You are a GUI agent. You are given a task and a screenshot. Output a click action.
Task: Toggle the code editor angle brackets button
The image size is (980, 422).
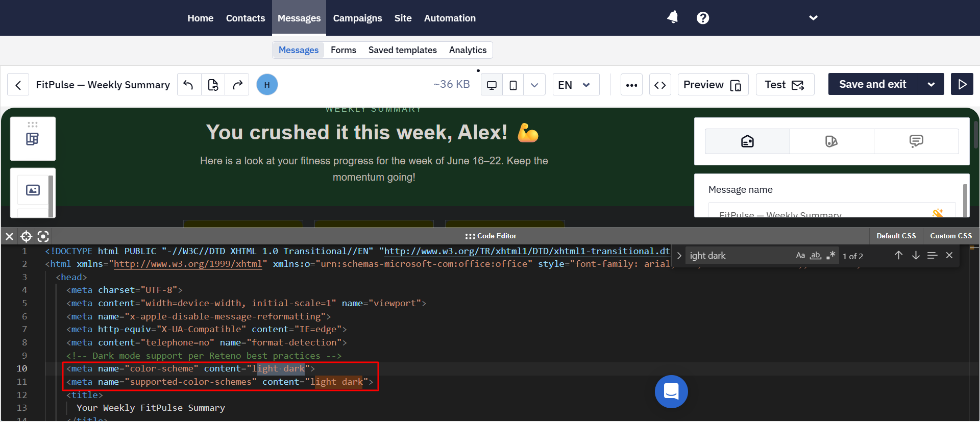point(660,85)
